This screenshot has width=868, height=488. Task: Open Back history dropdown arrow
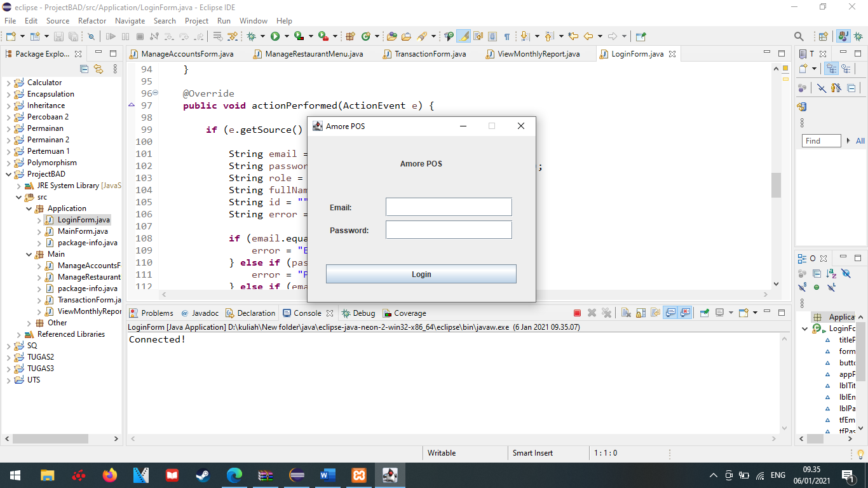click(x=600, y=36)
